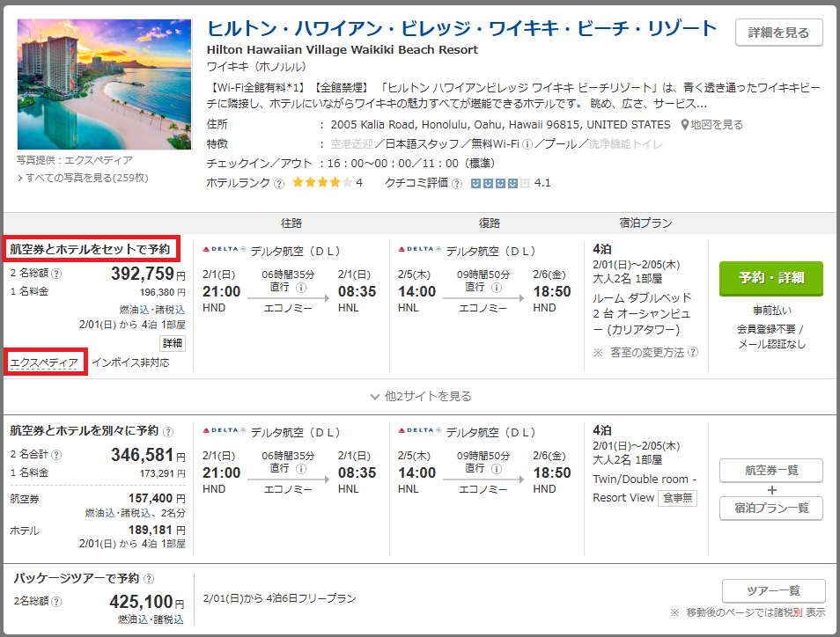Click the help icon next to パッケージツアーで予約
This screenshot has height=637, width=840.
[x=149, y=579]
